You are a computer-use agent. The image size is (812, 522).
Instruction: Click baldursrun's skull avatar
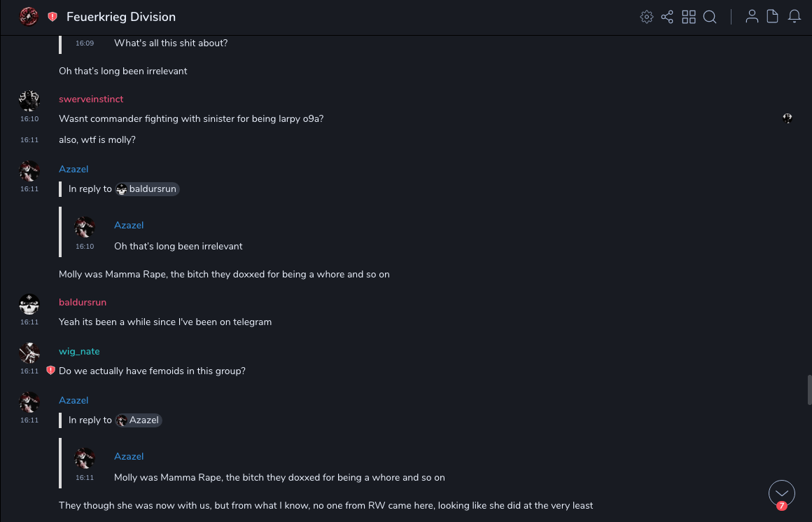coord(29,305)
